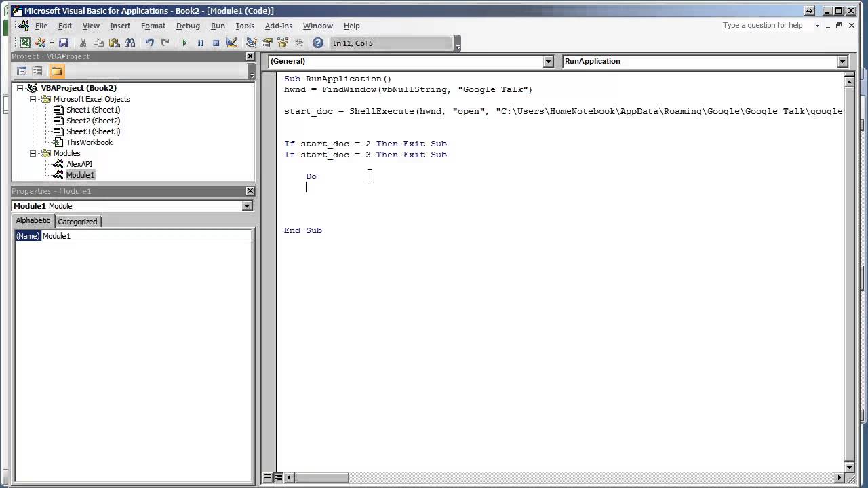
Task: Click the View Object icon in Project pane
Action: coord(37,71)
